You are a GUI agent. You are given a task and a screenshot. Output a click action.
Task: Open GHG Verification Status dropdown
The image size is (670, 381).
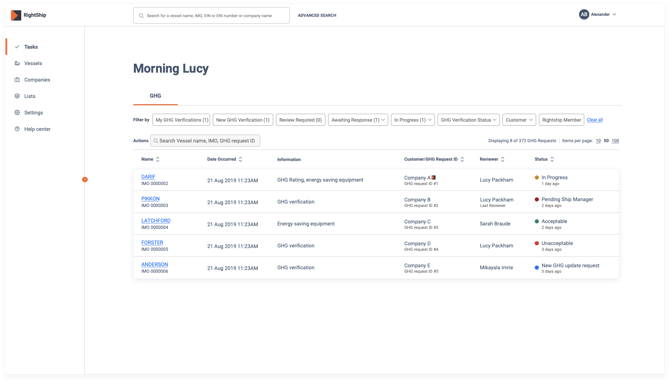469,120
